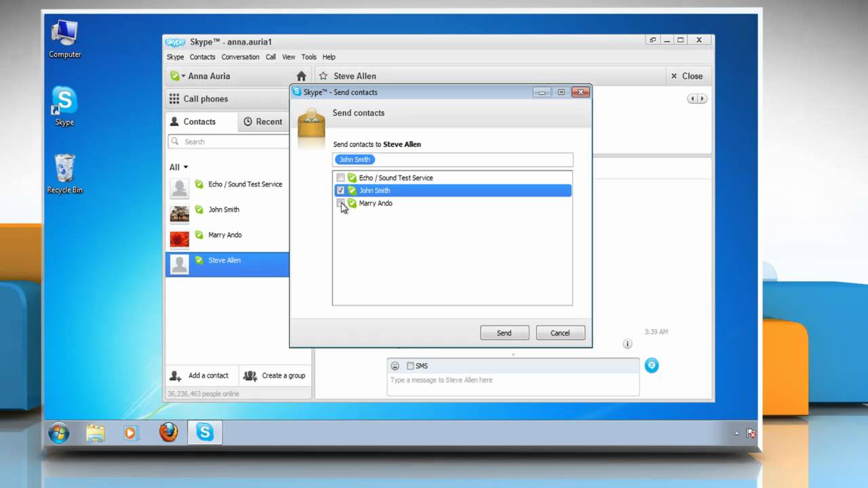Open the Call menu
868x488 pixels.
271,57
